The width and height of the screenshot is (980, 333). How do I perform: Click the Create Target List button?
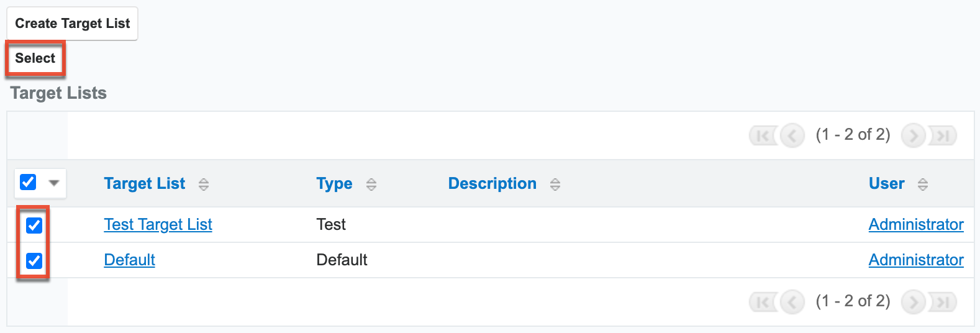72,24
